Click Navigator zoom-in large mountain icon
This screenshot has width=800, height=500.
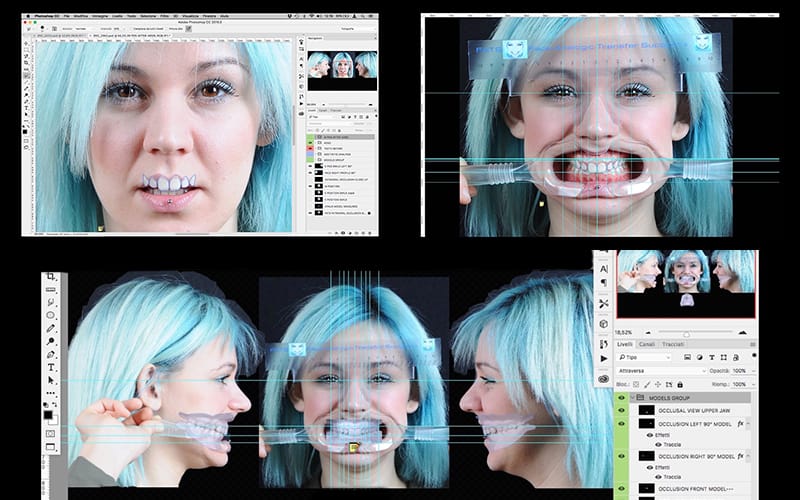coord(743,333)
